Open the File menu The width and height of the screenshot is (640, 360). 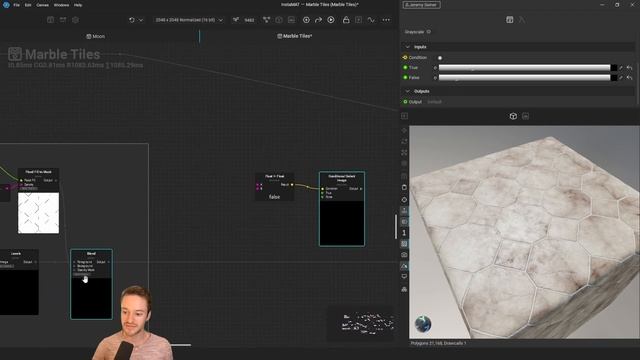16,5
